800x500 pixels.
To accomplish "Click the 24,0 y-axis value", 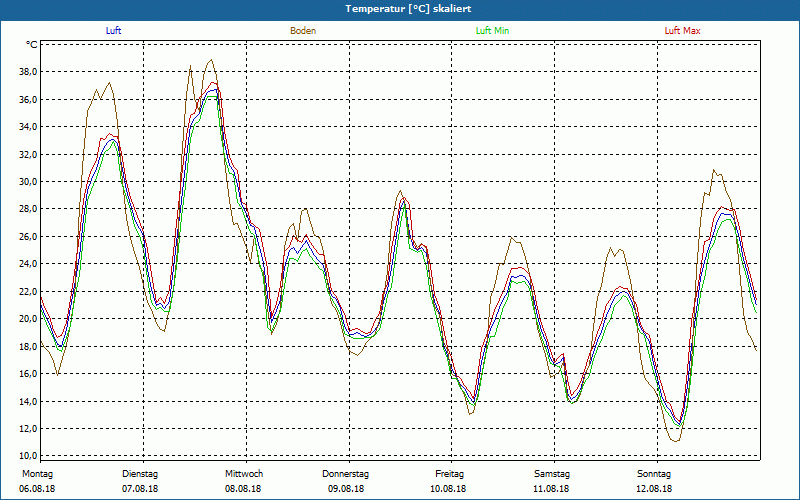I will point(29,264).
